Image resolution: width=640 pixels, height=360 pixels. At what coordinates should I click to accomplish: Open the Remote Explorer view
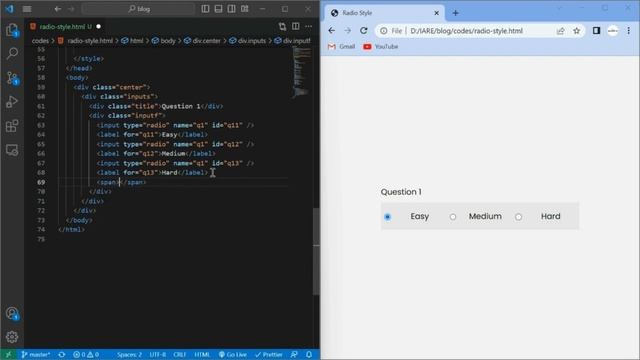(12, 150)
